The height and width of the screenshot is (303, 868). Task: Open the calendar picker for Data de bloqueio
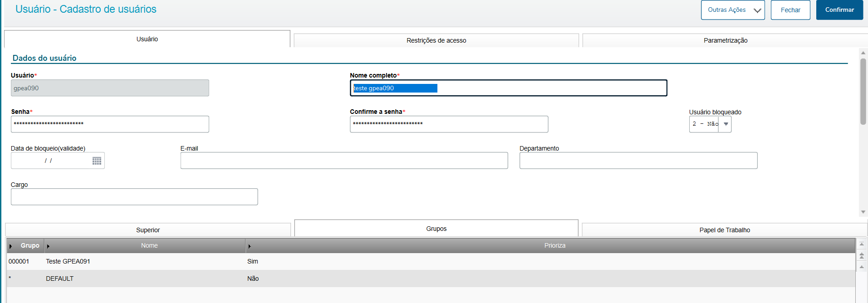(x=97, y=161)
